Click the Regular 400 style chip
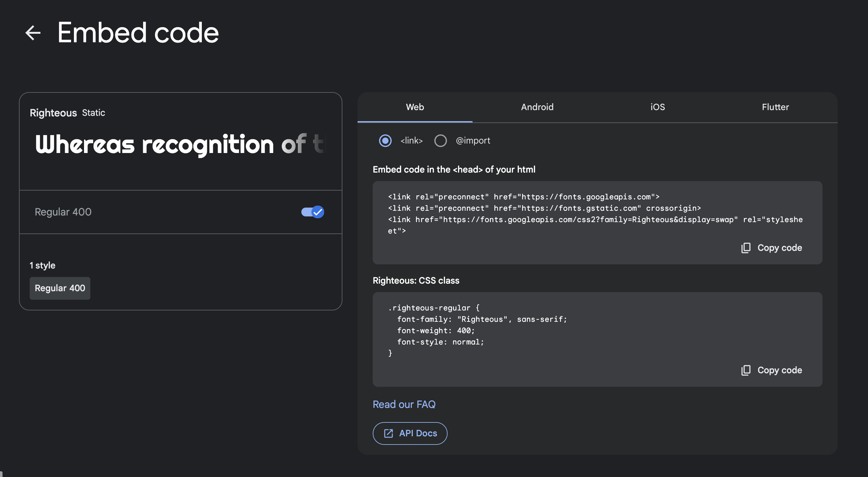Viewport: 868px width, 477px height. (60, 288)
